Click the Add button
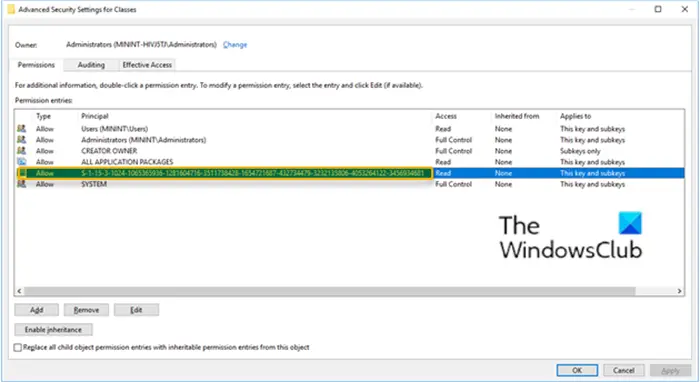Viewport: 700px width, 382px height. tap(37, 310)
